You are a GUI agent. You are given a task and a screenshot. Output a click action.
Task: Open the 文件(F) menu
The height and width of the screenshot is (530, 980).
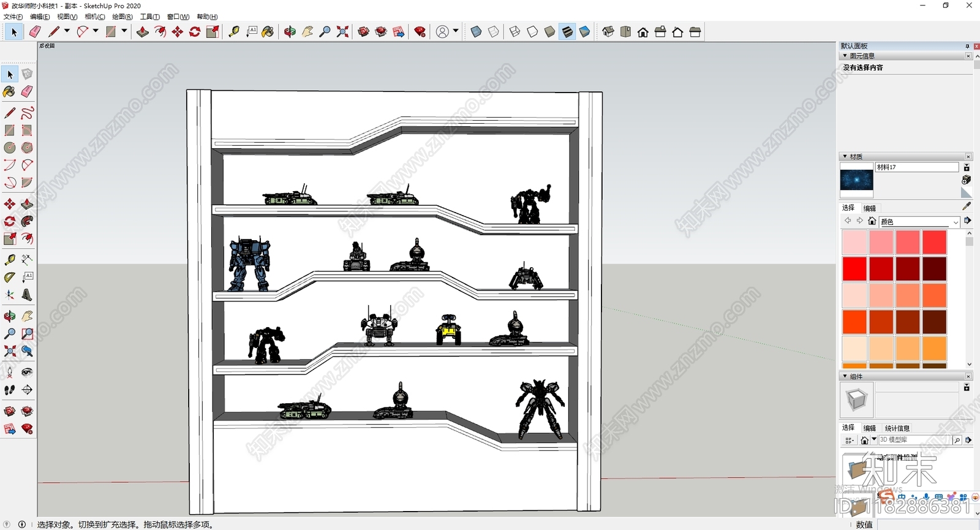coord(13,17)
